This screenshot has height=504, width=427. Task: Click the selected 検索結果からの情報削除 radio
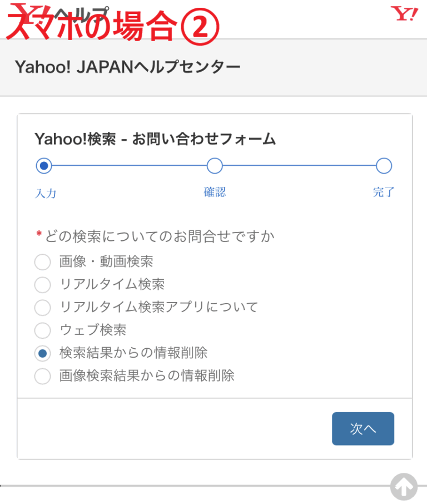42,353
